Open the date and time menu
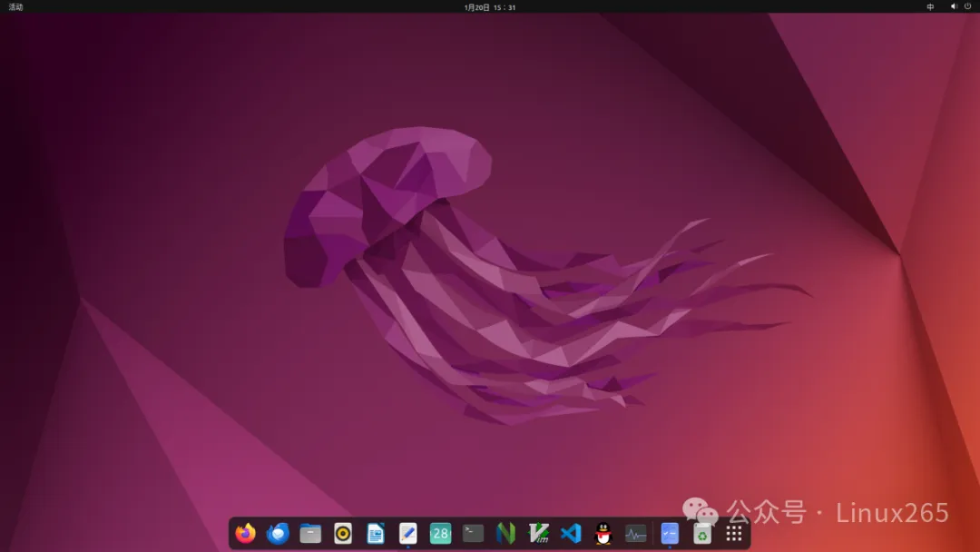This screenshot has width=980, height=552. click(x=490, y=7)
